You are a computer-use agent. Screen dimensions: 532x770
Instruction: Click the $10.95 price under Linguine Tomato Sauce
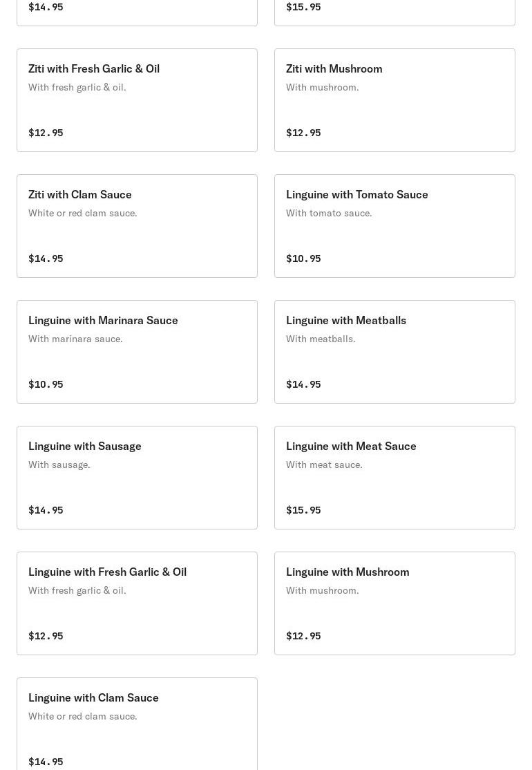click(303, 259)
